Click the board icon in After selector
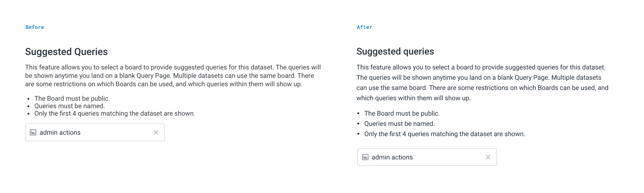The width and height of the screenshot is (644, 193). pos(365,157)
